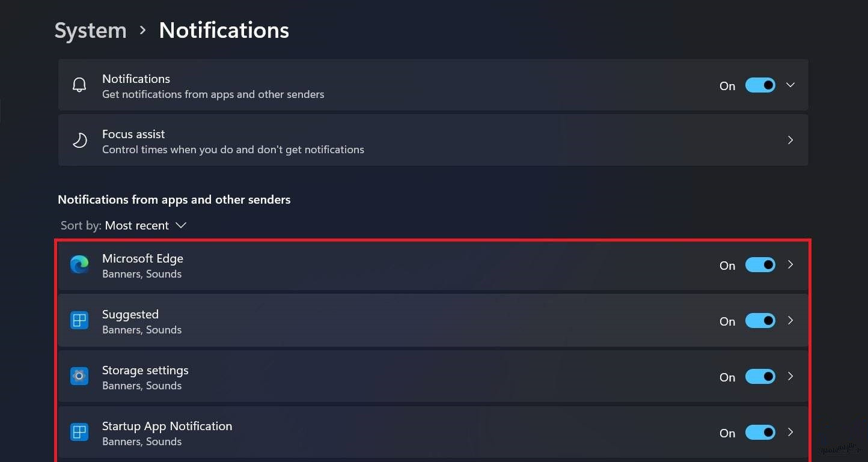868x462 pixels.
Task: Turn off Storage settings notifications
Action: click(760, 376)
